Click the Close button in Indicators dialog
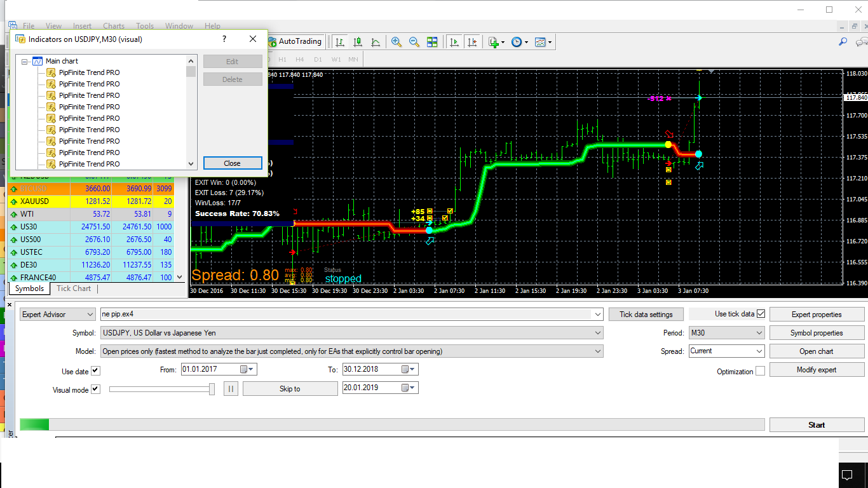This screenshot has width=868, height=488. (x=232, y=163)
